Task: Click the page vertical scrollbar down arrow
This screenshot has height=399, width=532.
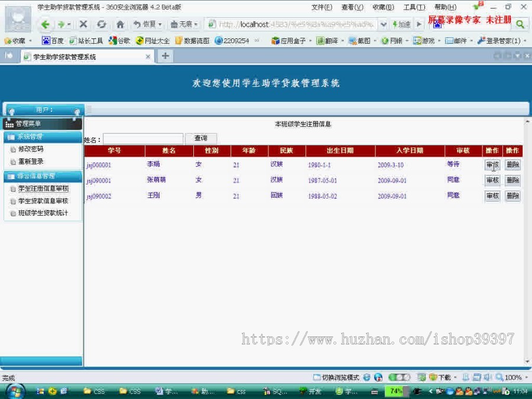Action: coord(527,361)
